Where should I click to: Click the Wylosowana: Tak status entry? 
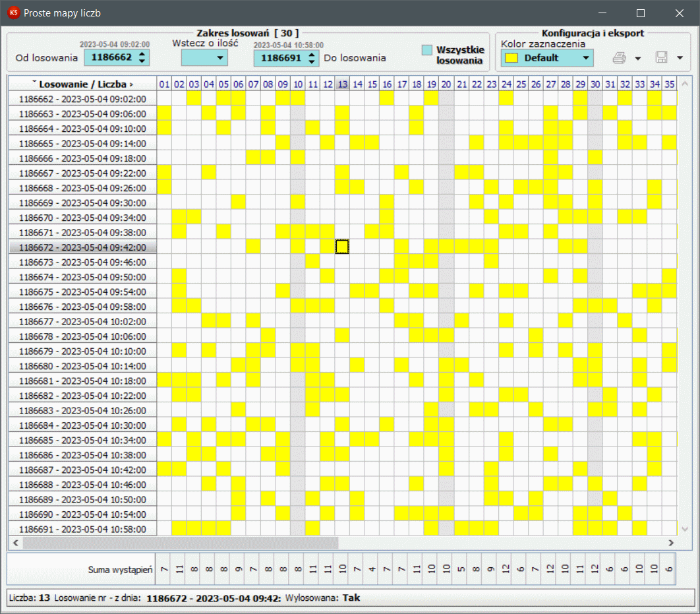point(322,598)
